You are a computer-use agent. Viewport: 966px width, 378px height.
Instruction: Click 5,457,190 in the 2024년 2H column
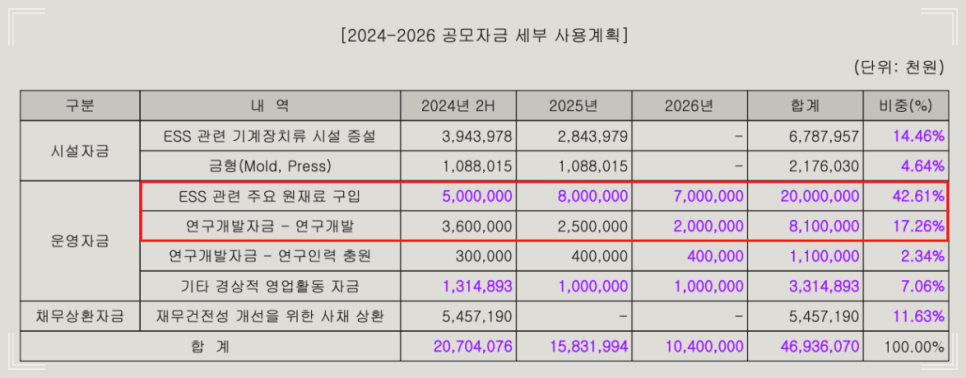click(x=476, y=317)
